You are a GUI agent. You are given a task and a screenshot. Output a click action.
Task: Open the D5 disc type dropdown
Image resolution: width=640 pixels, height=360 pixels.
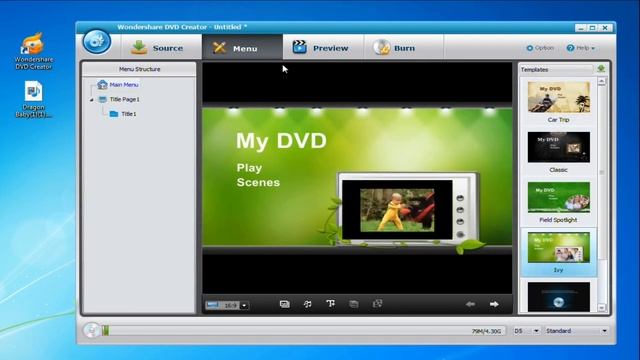[526, 331]
